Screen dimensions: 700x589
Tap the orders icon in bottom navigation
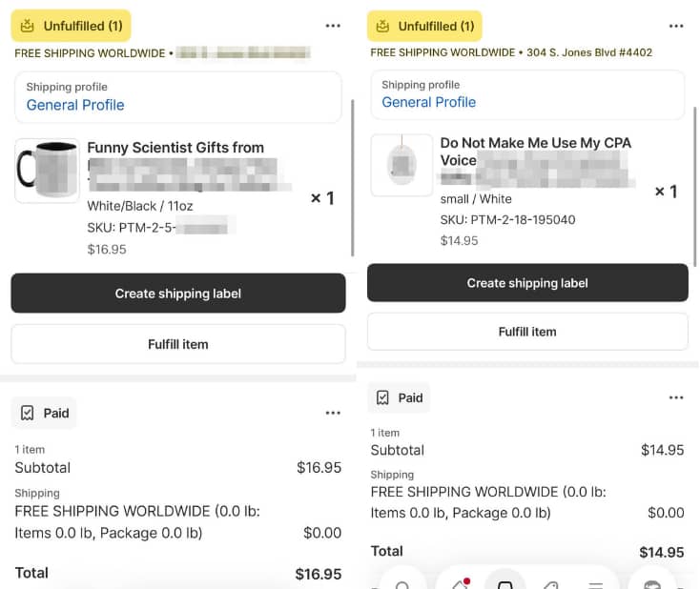(x=506, y=583)
